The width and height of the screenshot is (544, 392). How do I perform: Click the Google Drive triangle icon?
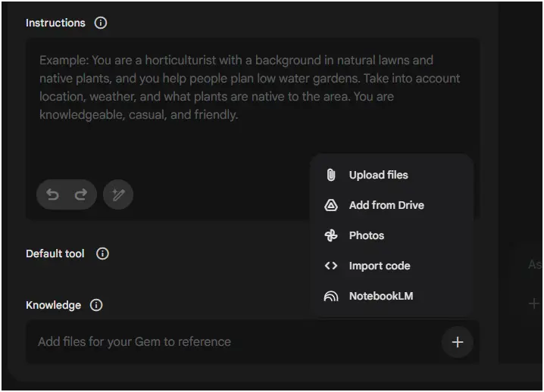[x=331, y=205]
